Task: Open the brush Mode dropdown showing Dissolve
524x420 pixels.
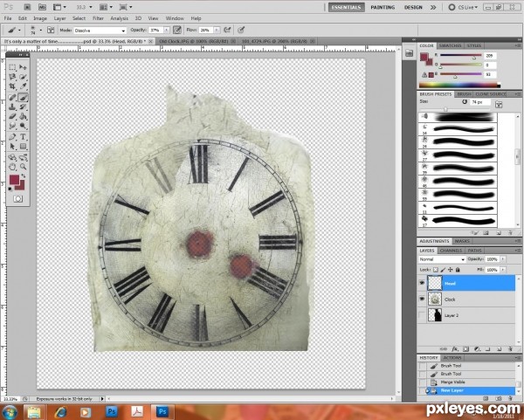Action: coord(100,31)
